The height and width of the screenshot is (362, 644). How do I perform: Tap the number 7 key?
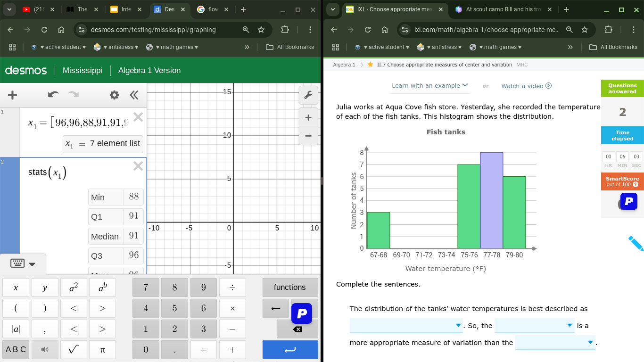[146, 288]
